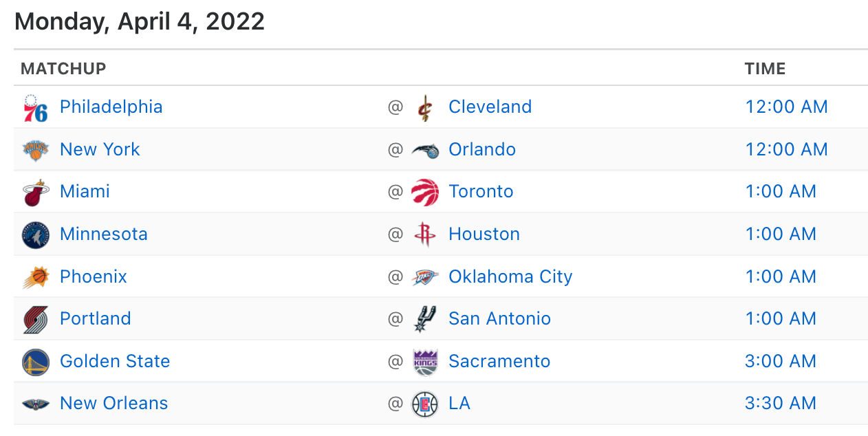
Task: Click the LA Clippers logo
Action: point(424,404)
